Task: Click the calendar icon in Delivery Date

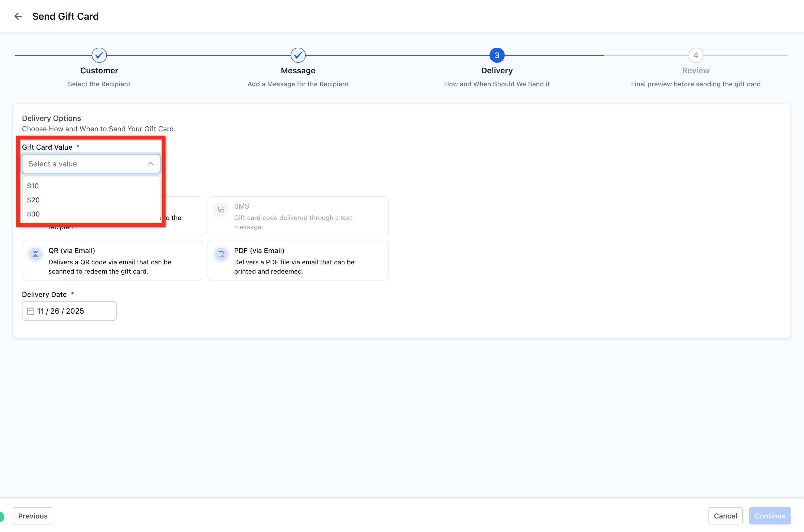Action: [x=31, y=311]
